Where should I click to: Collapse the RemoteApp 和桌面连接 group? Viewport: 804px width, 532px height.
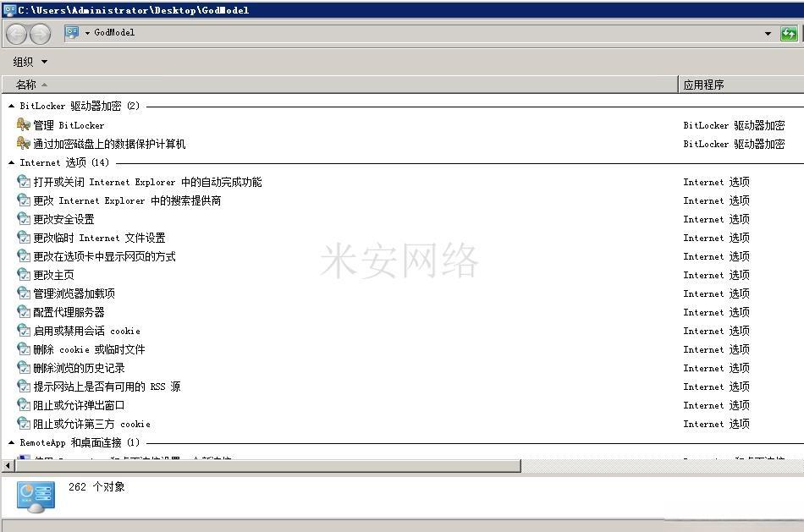point(11,443)
